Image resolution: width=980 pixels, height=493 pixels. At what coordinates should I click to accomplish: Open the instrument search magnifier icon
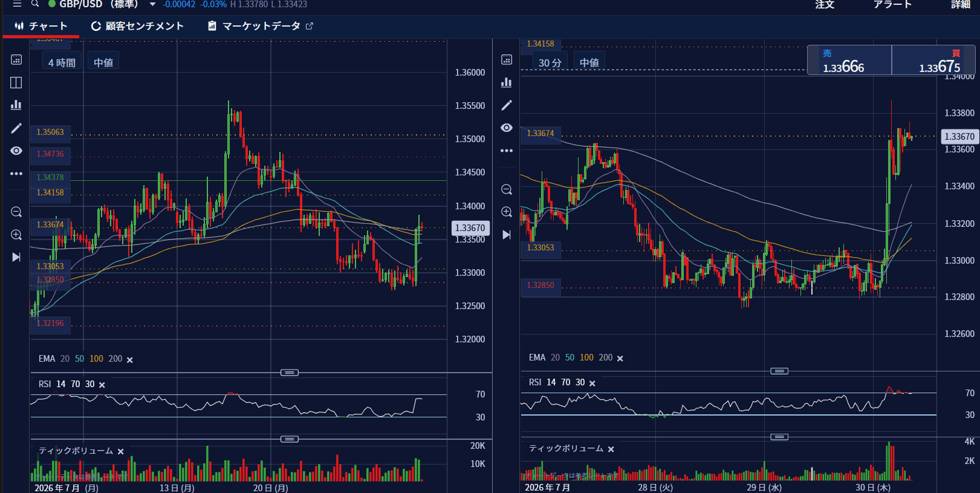click(36, 4)
